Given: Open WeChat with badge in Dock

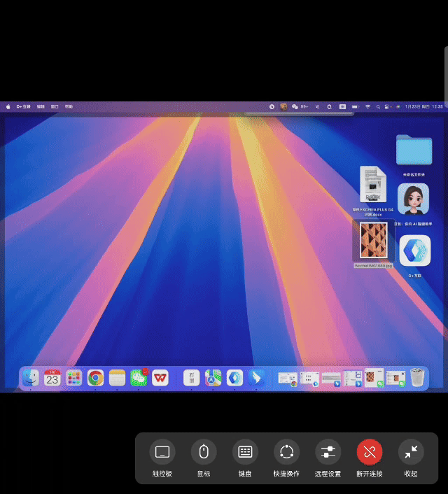Looking at the screenshot, I should click(139, 377).
